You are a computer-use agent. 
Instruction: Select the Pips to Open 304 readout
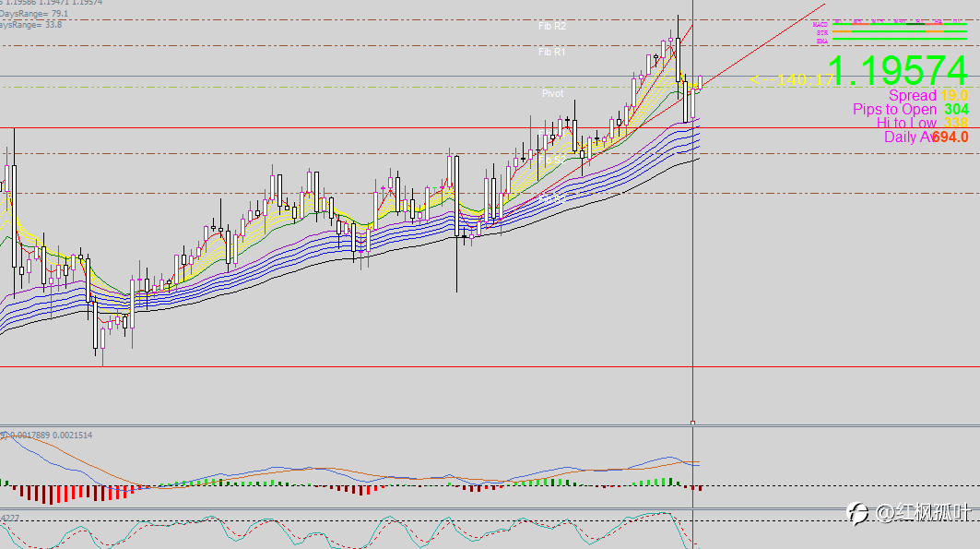point(911,110)
